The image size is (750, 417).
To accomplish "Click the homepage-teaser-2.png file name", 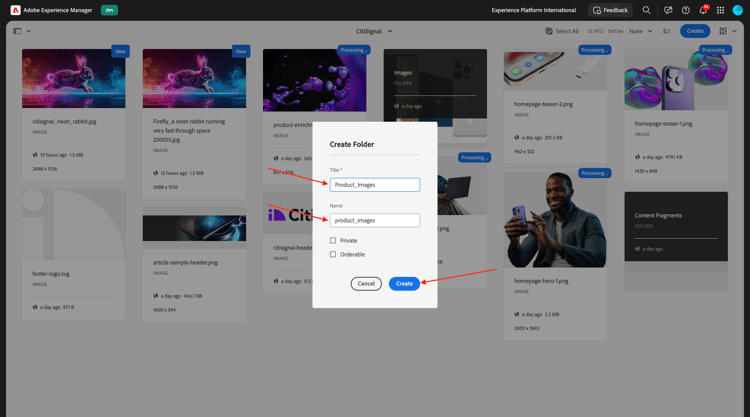I will click(x=543, y=104).
